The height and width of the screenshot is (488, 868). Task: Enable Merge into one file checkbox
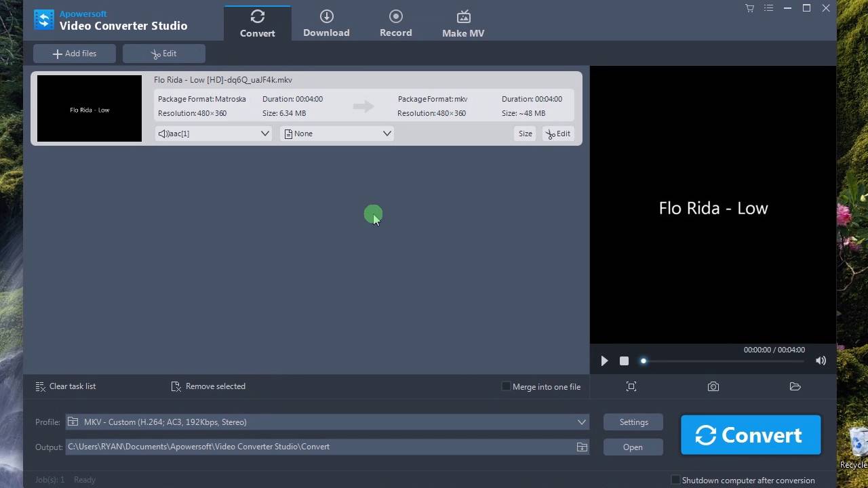click(x=506, y=386)
